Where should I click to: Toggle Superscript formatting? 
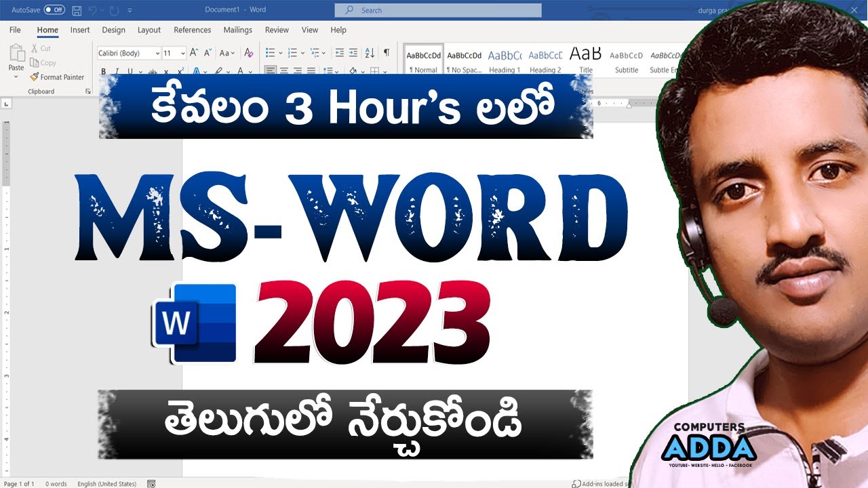(x=180, y=70)
